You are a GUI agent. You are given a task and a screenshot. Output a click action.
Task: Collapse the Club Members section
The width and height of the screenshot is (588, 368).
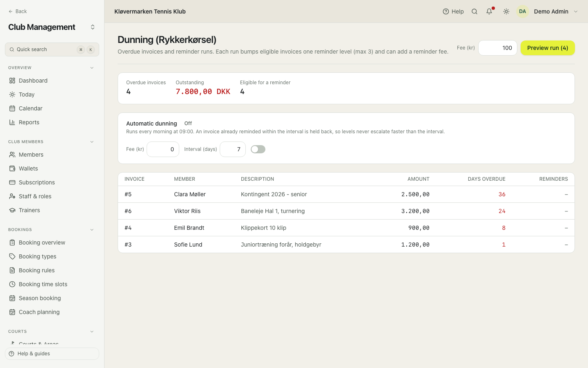pos(92,142)
